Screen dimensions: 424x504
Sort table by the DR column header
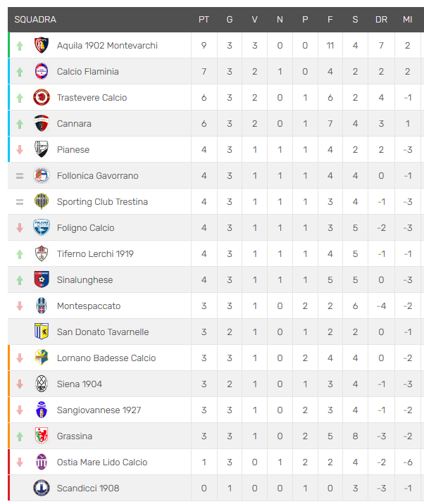(x=381, y=20)
